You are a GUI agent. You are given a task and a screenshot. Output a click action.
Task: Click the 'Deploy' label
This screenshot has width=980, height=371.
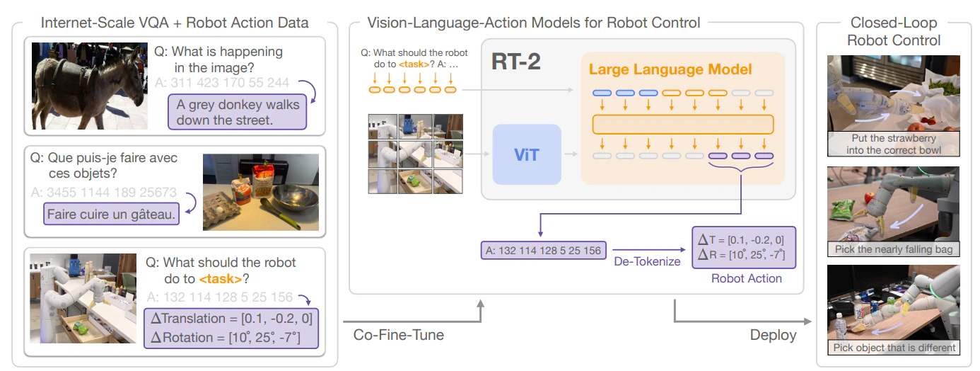tap(773, 335)
